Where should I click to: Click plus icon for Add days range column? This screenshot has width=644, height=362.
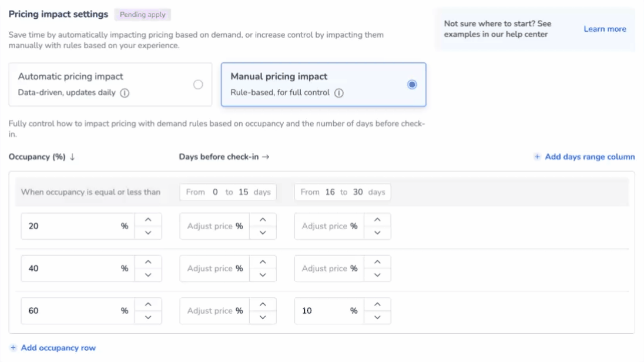pyautogui.click(x=537, y=157)
